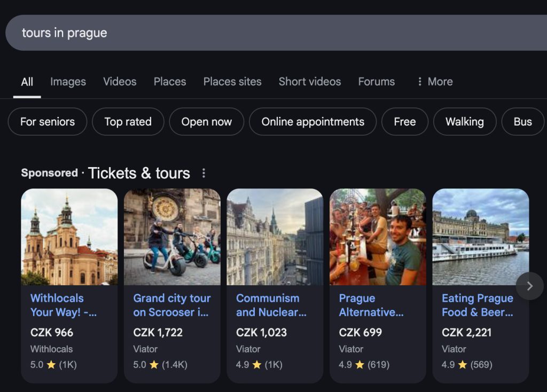This screenshot has width=547, height=392.
Task: Click the search box containing 'tours in prague'
Action: click(x=276, y=33)
